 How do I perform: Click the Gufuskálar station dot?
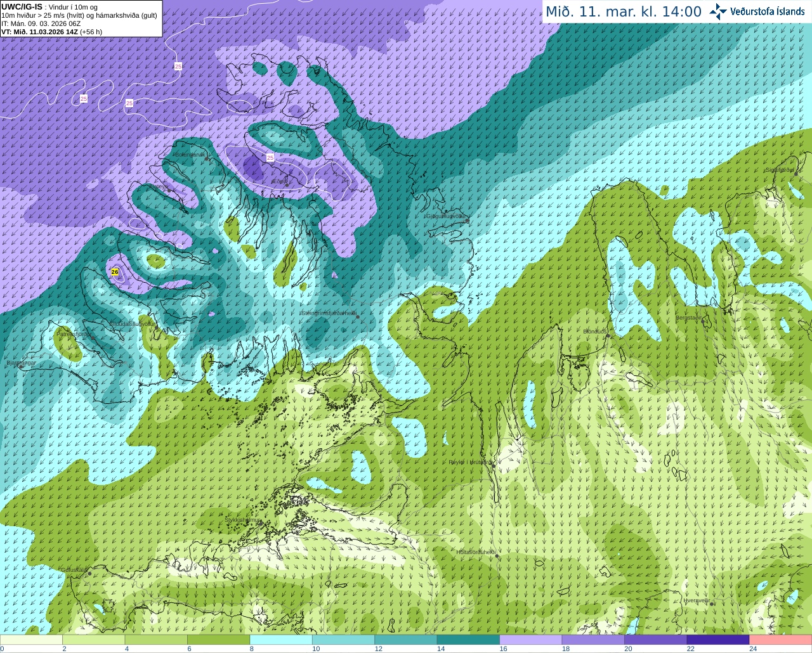coord(89,574)
